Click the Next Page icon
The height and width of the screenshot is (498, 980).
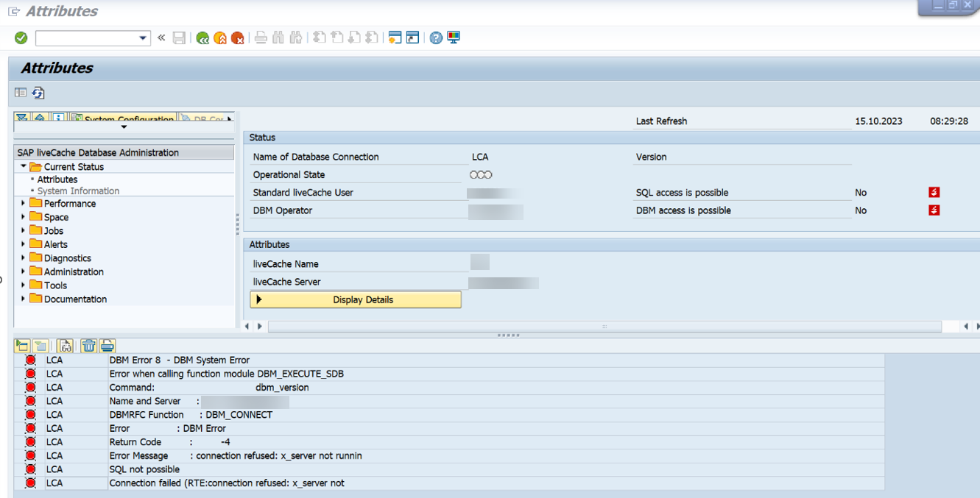[355, 38]
